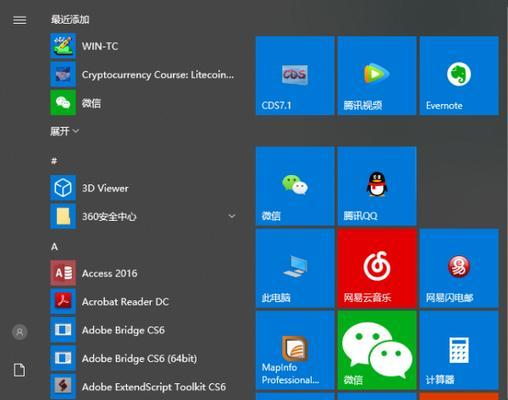Click the green 微信 icon in recently added
This screenshot has height=400, width=508.
click(x=63, y=102)
